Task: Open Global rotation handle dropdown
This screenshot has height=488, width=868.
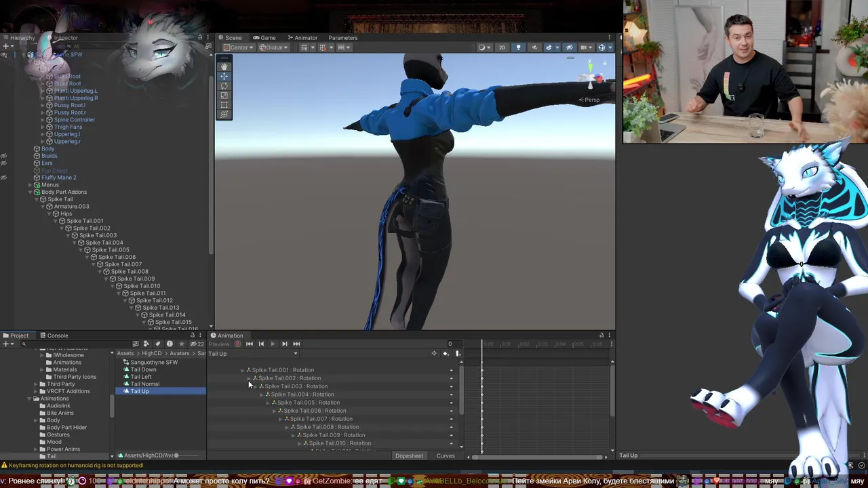Action: pyautogui.click(x=273, y=47)
